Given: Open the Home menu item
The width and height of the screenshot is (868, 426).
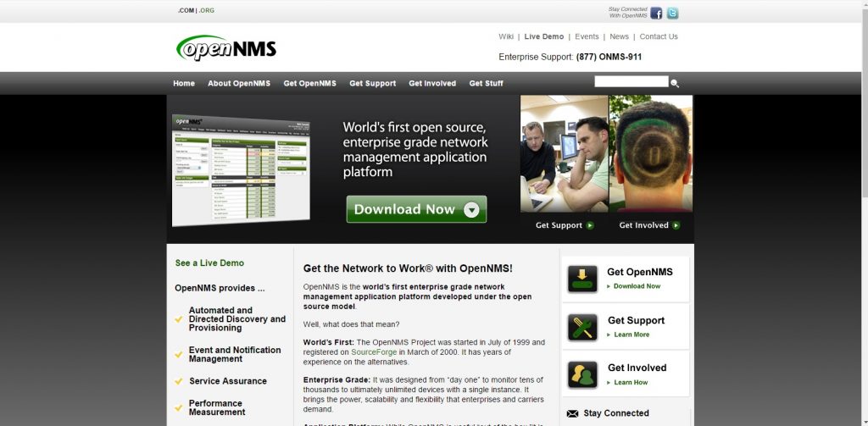Looking at the screenshot, I should tap(184, 84).
